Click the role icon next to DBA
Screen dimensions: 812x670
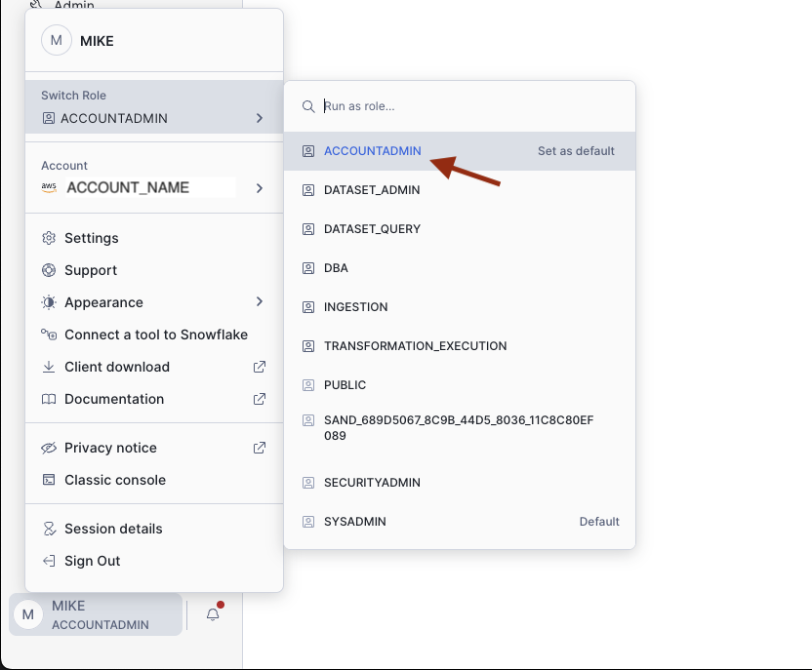coord(308,268)
